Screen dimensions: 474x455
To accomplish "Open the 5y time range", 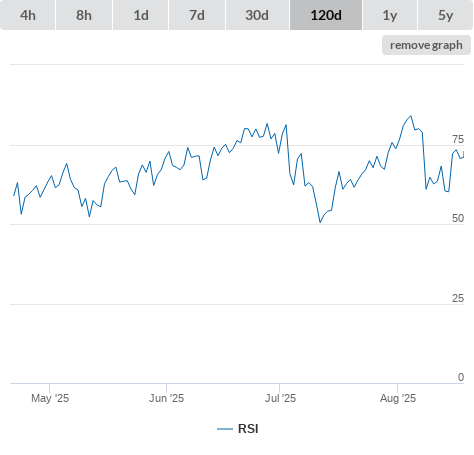I will coord(446,15).
